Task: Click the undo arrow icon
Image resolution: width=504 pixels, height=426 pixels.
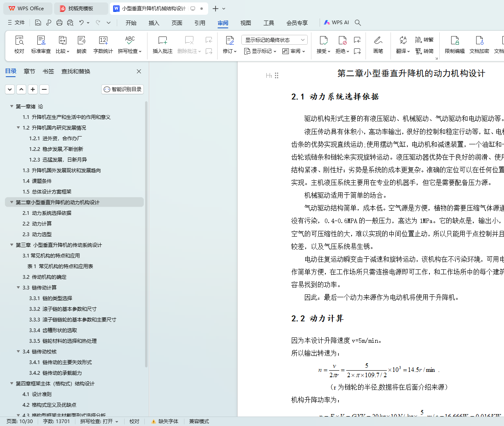Action: click(82, 23)
